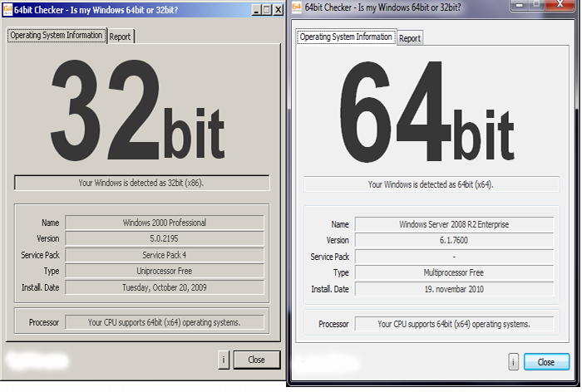Click 'Install. Date' label in the 64bit window
The width and height of the screenshot is (582, 392).
click(329, 289)
